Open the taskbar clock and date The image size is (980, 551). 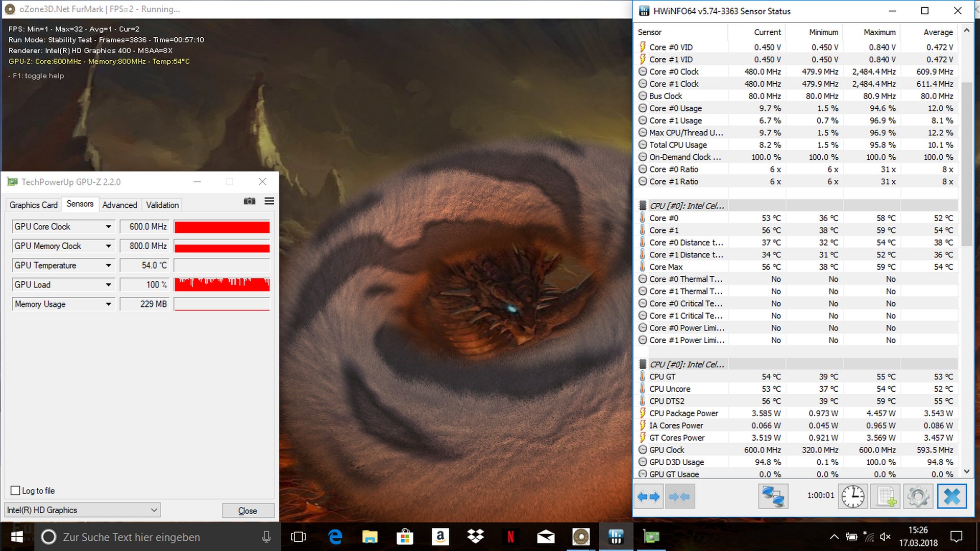click(918, 537)
